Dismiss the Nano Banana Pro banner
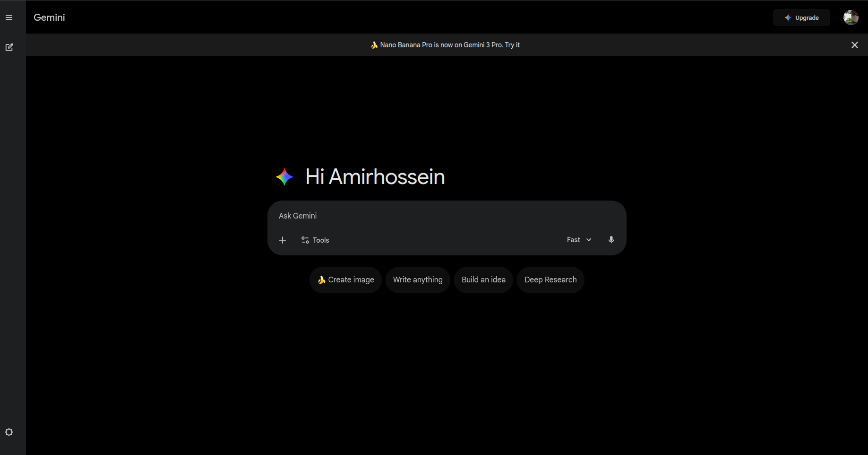The height and width of the screenshot is (455, 868). point(854,45)
